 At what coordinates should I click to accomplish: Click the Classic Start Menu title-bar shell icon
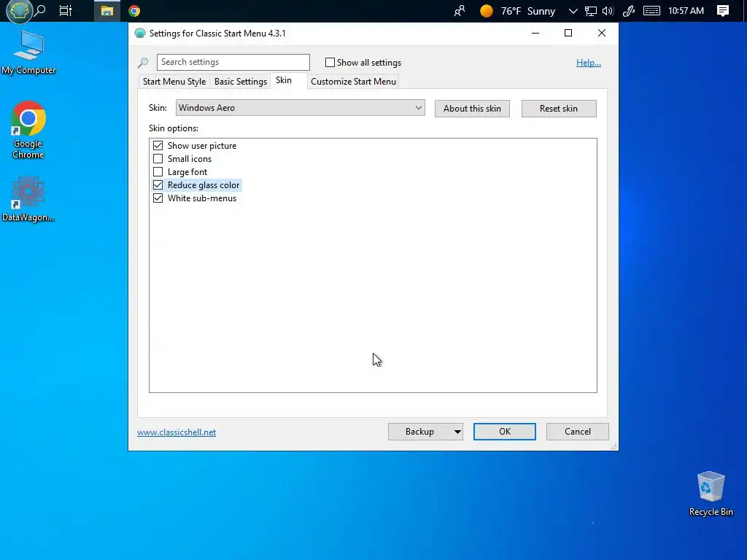click(139, 34)
